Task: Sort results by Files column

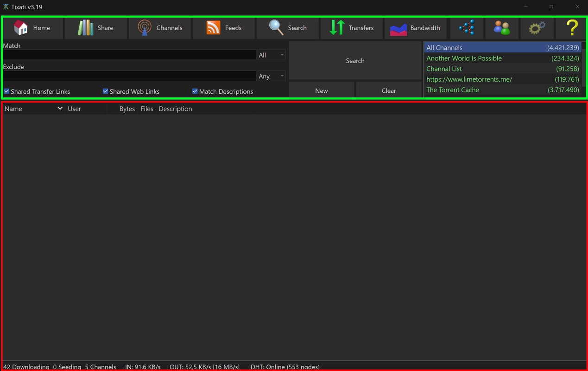Action: point(147,109)
